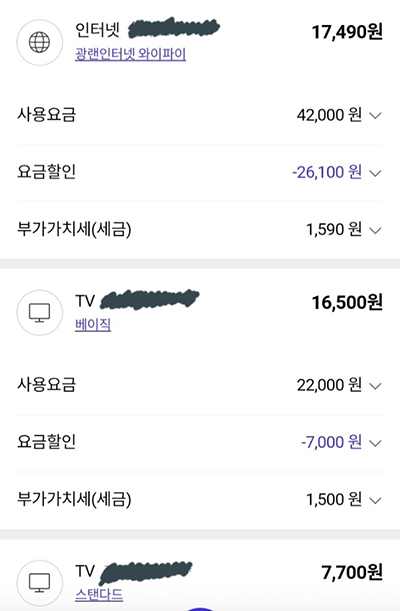This screenshot has height=611, width=400.
Task: Expand the chevron next to 42,000 원
Action: click(x=375, y=116)
